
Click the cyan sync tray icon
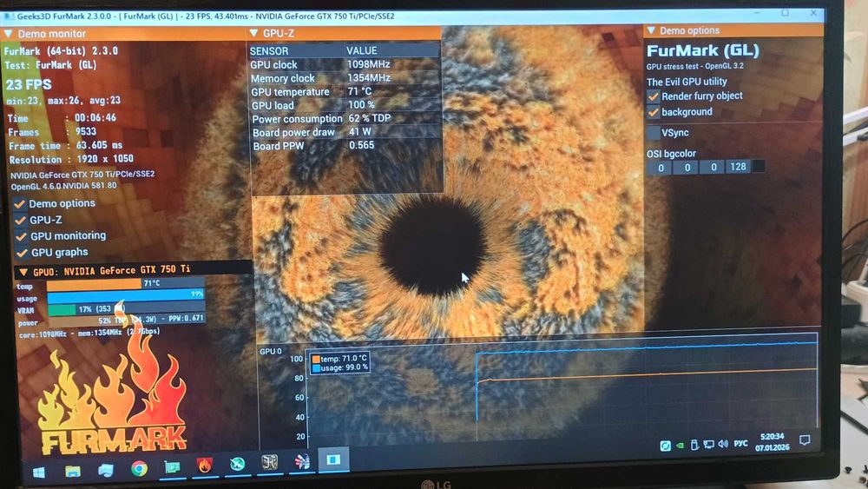(666, 446)
